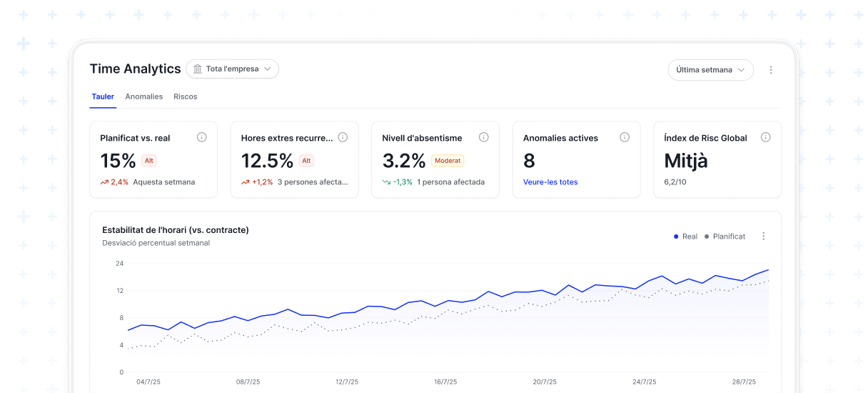Click the '1 persona afectada' text

coord(450,182)
